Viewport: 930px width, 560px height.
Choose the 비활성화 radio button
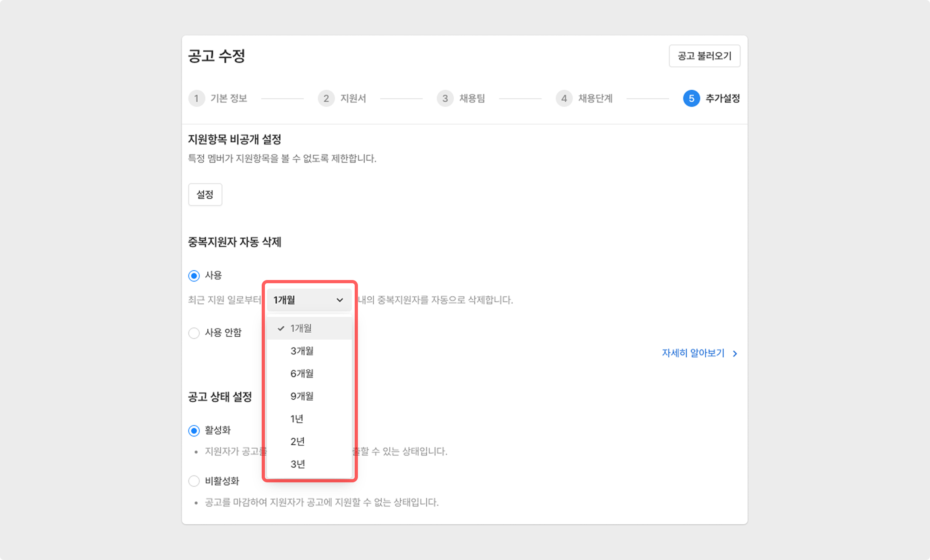click(x=194, y=481)
